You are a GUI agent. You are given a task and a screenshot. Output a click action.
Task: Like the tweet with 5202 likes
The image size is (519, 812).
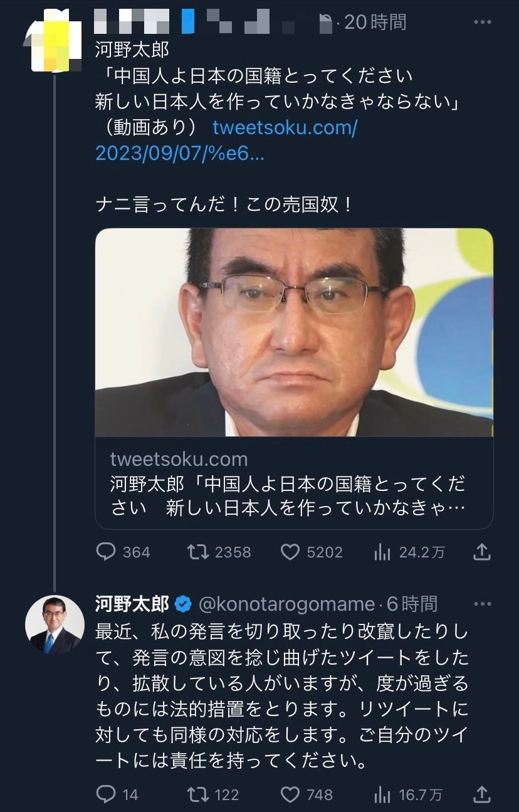(290, 552)
